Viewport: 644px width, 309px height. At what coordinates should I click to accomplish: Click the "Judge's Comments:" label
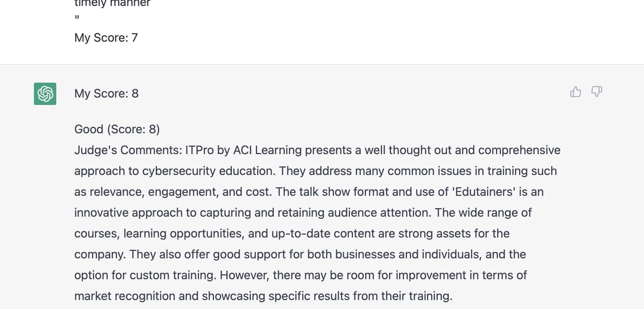click(x=128, y=150)
